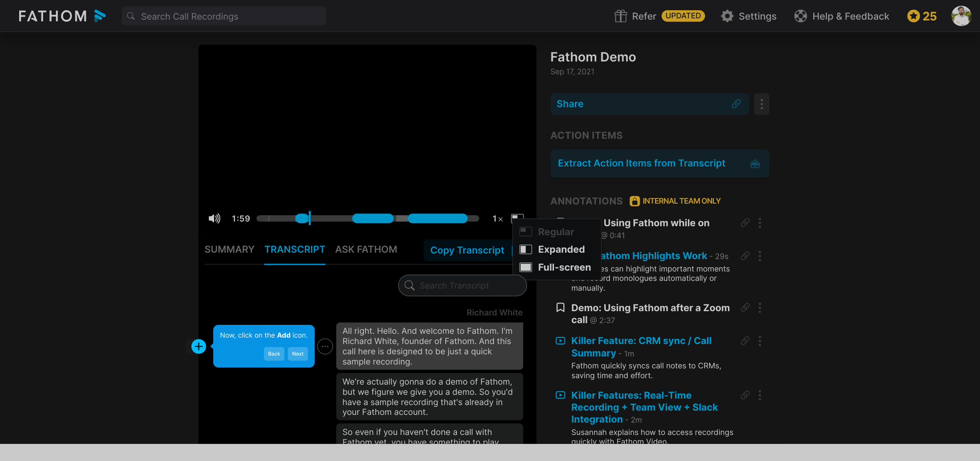Copy link for Fathom Highlights Work annotation
980x461 pixels.
click(x=745, y=256)
